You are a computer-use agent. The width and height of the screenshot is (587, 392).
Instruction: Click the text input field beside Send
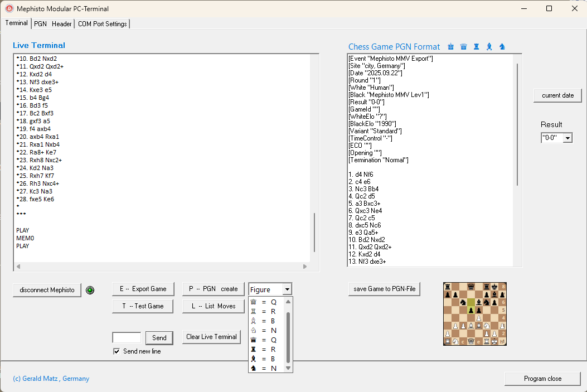[x=127, y=337]
